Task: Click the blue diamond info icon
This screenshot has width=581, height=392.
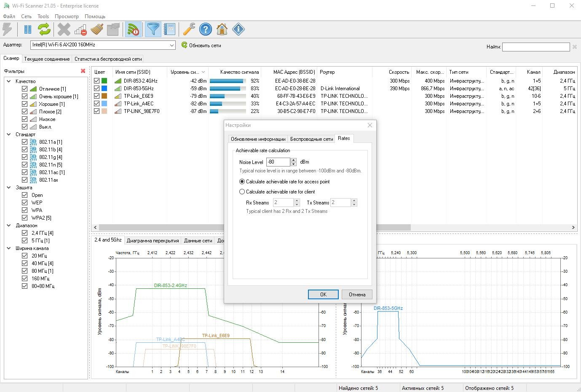Action: pos(238,30)
